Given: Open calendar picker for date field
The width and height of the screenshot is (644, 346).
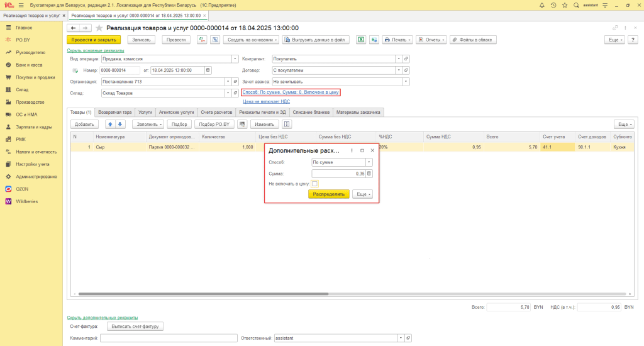Looking at the screenshot, I should point(208,70).
